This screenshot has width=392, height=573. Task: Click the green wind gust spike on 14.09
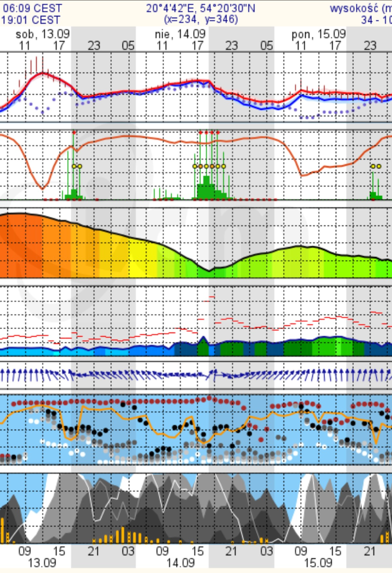203,345
